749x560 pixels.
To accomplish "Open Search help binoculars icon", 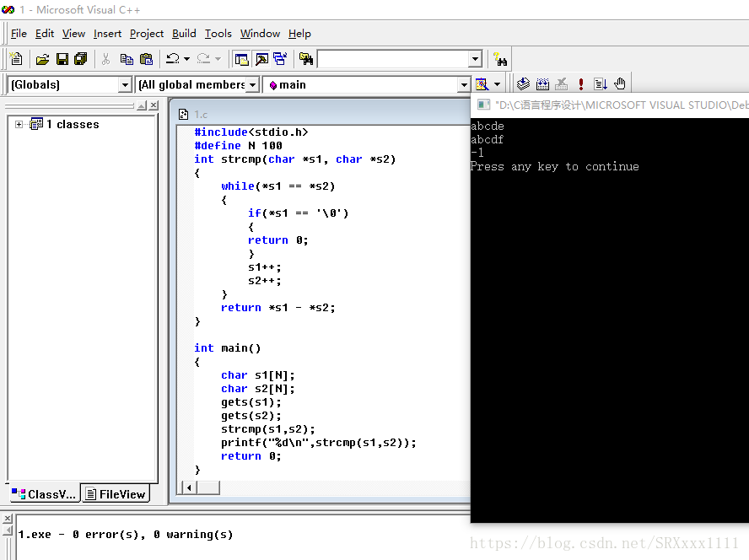I will tap(500, 59).
